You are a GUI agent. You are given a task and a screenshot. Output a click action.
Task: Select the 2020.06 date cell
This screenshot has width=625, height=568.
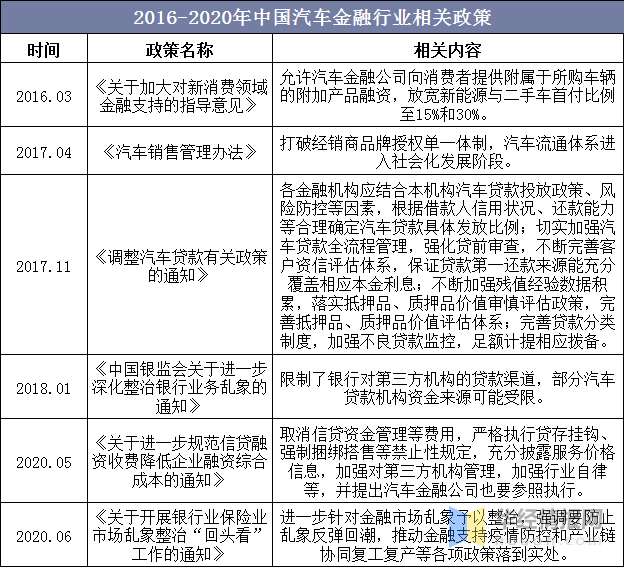44,537
